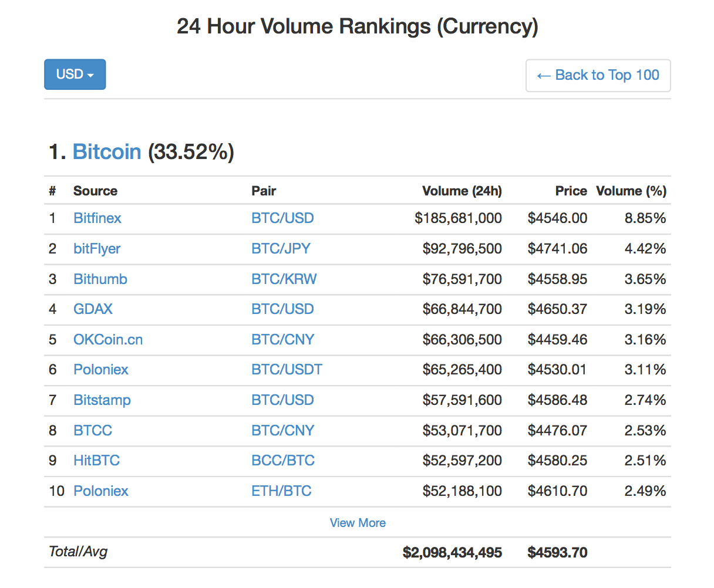Open the GDAX exchange link
Image resolution: width=714 pixels, height=588 pixels.
click(93, 309)
